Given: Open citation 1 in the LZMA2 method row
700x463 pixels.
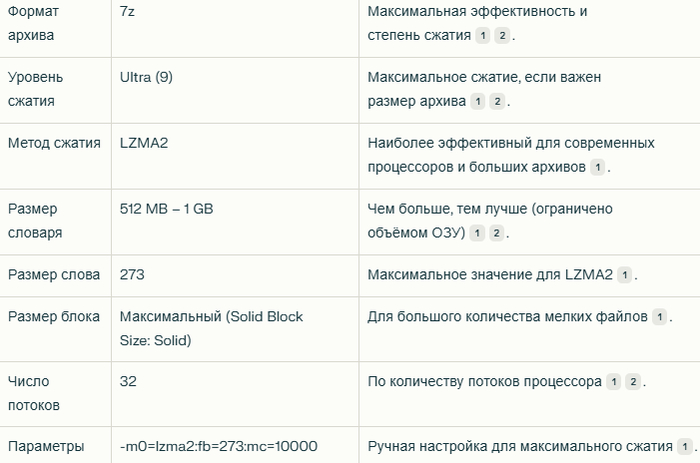Looking at the screenshot, I should (597, 167).
